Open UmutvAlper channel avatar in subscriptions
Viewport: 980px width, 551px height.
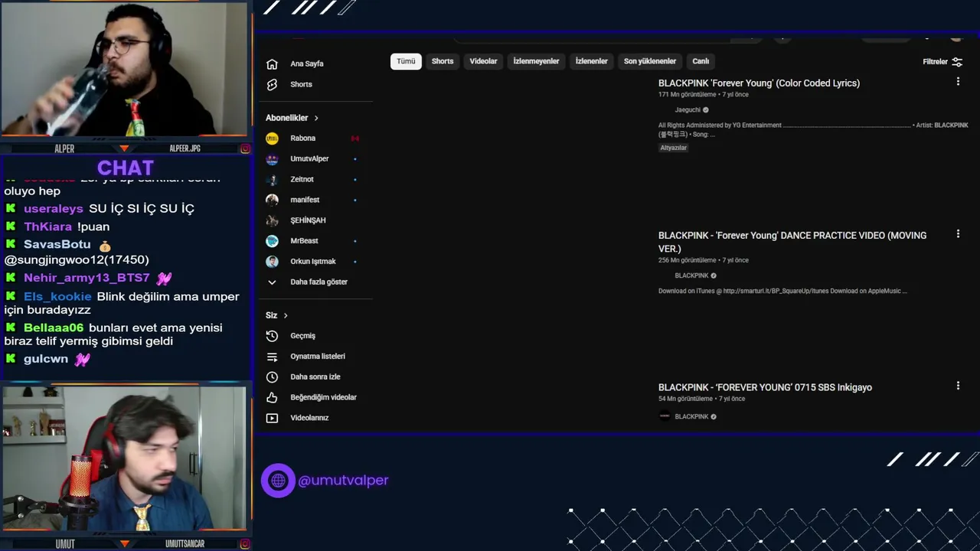(x=272, y=159)
